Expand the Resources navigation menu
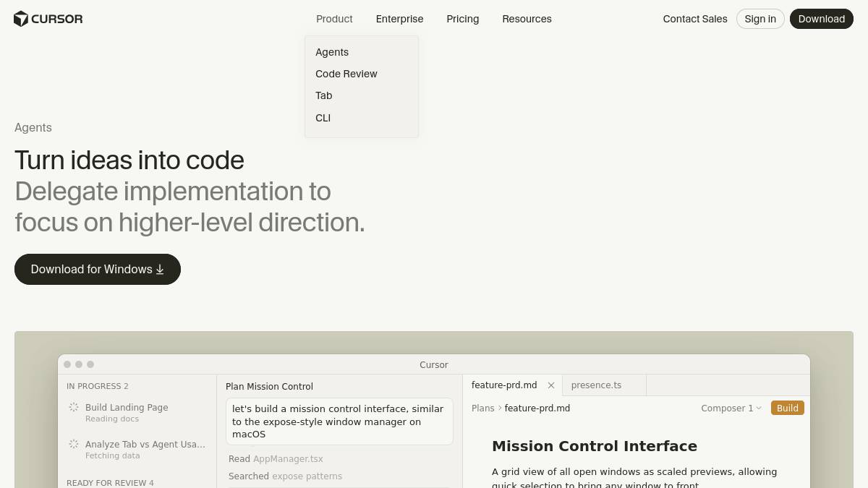 point(527,19)
